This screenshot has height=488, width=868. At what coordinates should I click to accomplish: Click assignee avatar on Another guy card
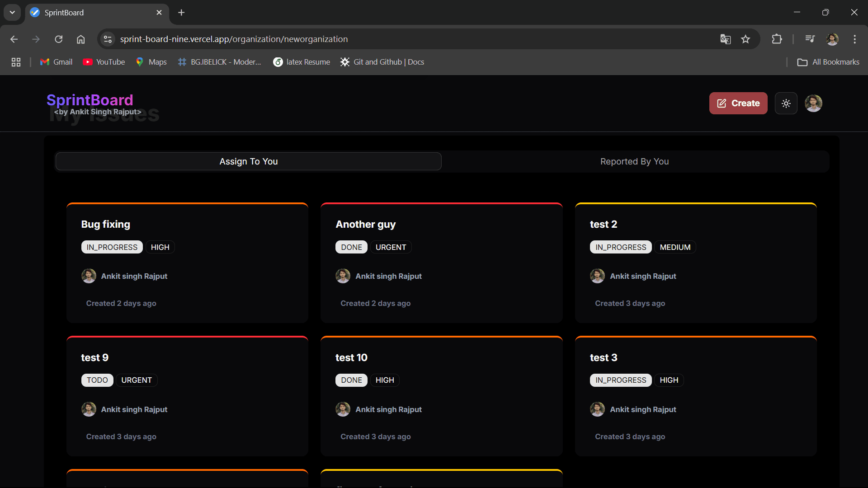click(343, 276)
